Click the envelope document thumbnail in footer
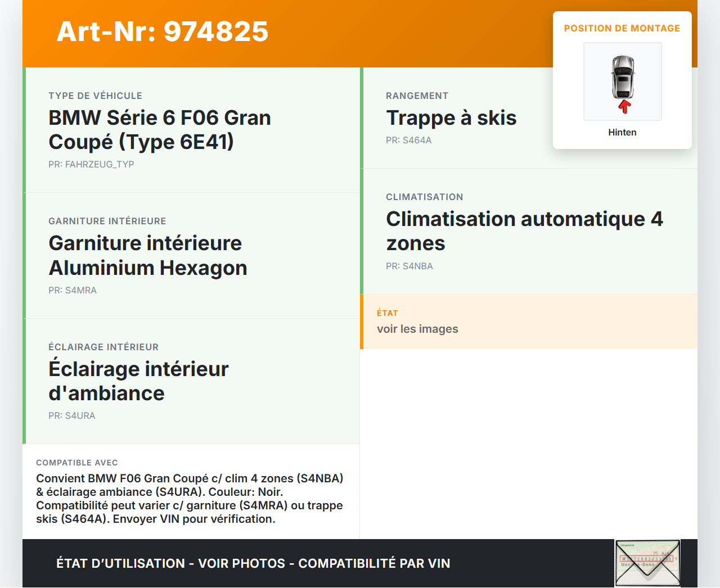Screen dimensions: 720x588 pos(647,563)
